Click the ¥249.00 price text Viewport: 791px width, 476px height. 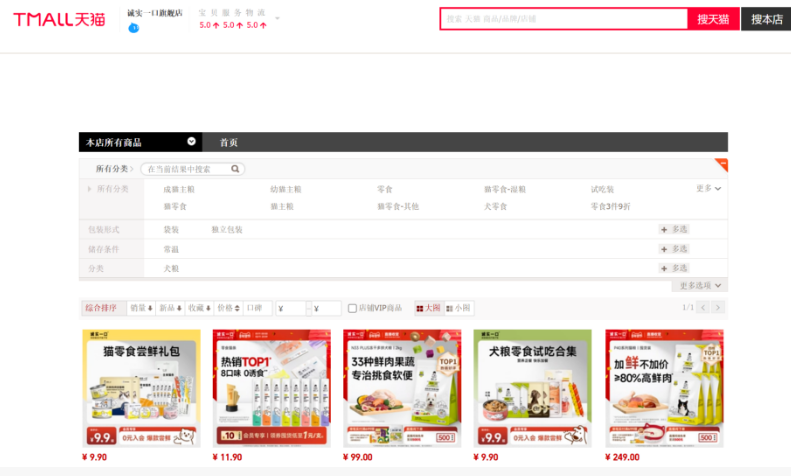(622, 457)
